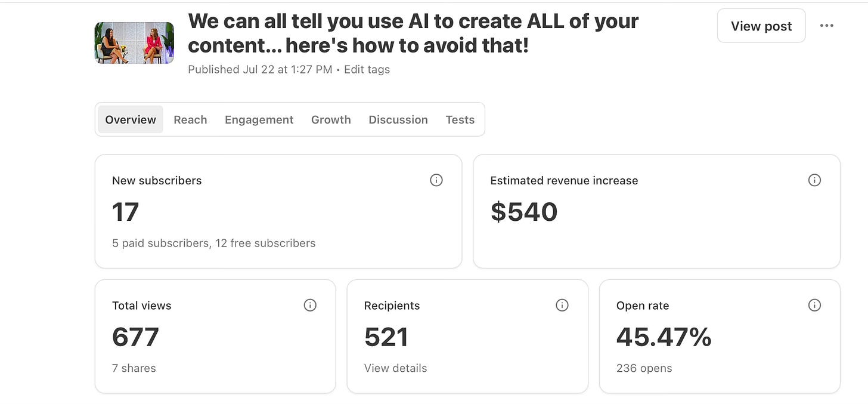This screenshot has width=868, height=404.
Task: Open the three-dot more options menu
Action: (x=827, y=26)
